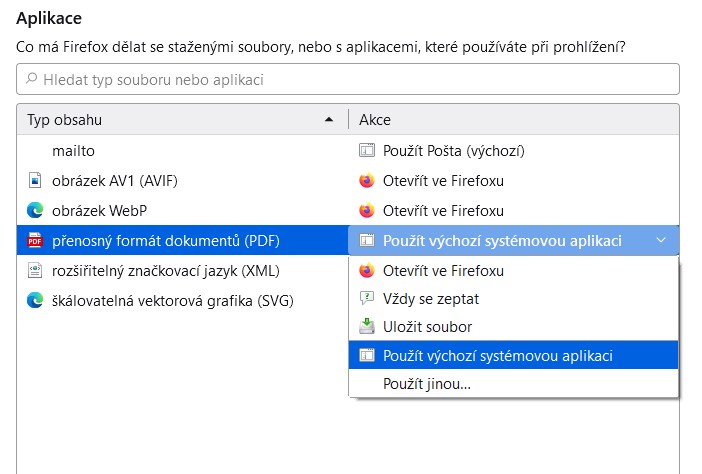Click the search magnifier icon

tap(31, 79)
